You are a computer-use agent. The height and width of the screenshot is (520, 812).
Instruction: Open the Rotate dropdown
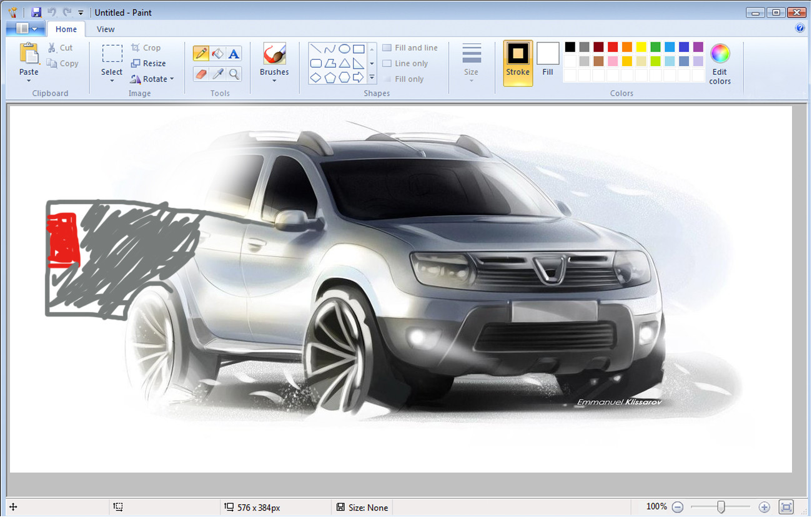[152, 79]
